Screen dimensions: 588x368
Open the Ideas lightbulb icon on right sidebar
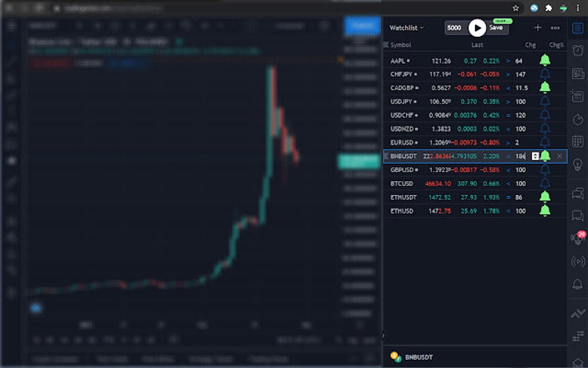coord(578,163)
